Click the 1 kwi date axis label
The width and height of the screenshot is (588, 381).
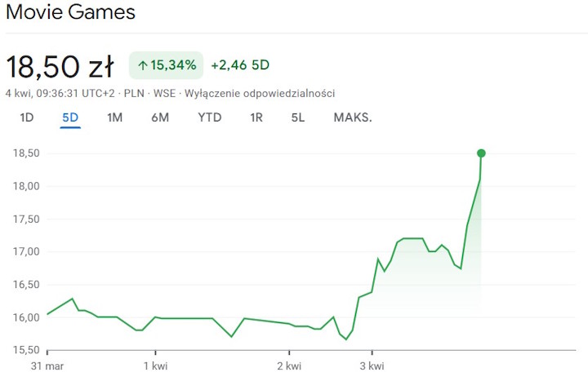(x=154, y=365)
